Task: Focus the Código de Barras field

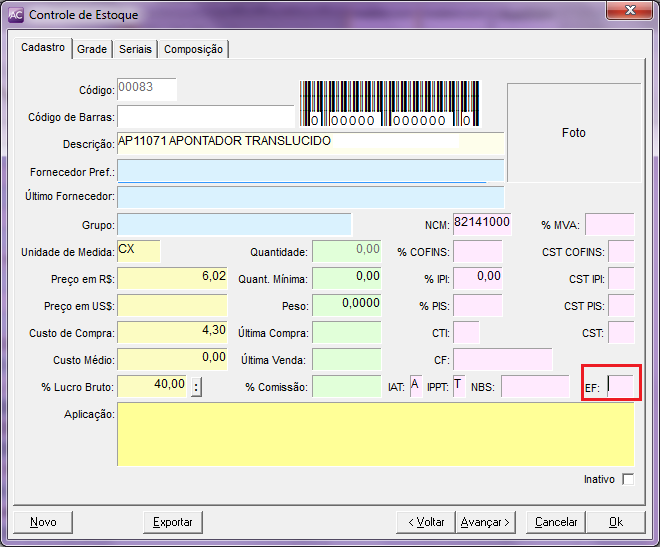Action: point(205,117)
